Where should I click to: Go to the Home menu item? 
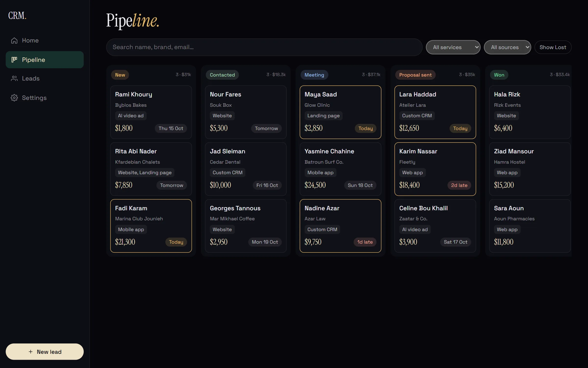[45, 40]
